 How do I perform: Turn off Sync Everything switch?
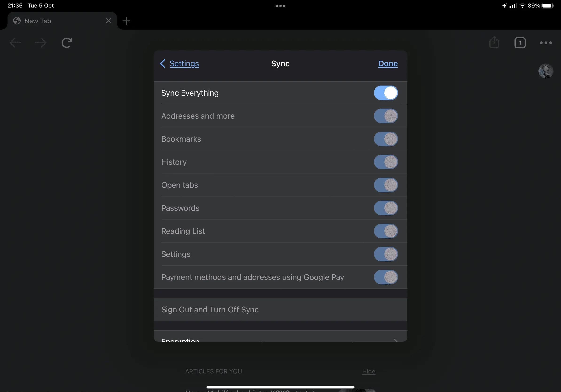click(x=386, y=93)
